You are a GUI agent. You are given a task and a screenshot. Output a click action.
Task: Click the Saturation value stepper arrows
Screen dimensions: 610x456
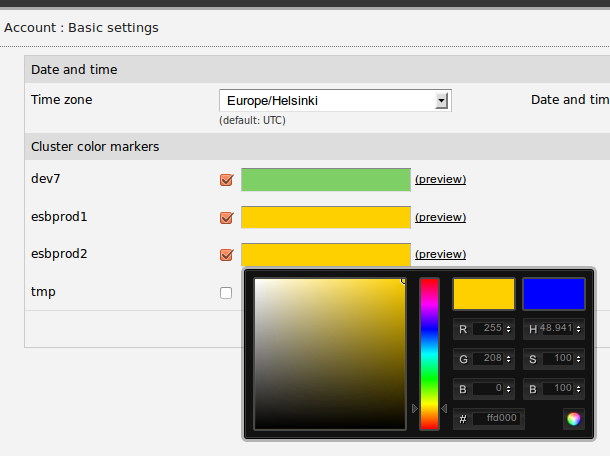[579, 359]
